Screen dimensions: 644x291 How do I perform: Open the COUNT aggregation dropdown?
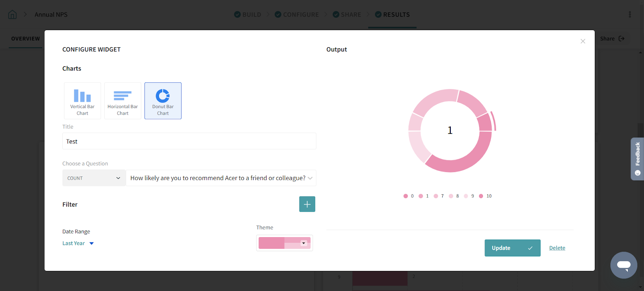pyautogui.click(x=94, y=178)
